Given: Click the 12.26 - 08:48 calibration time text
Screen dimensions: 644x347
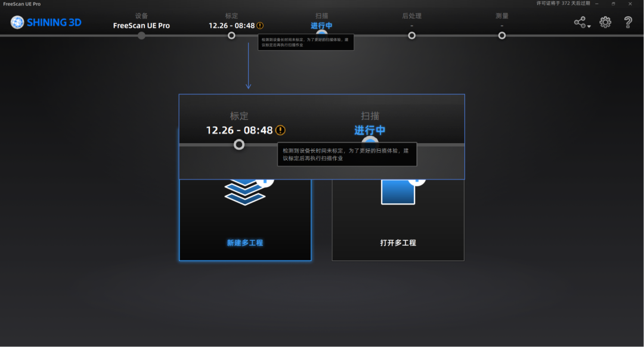Looking at the screenshot, I should pos(231,26).
